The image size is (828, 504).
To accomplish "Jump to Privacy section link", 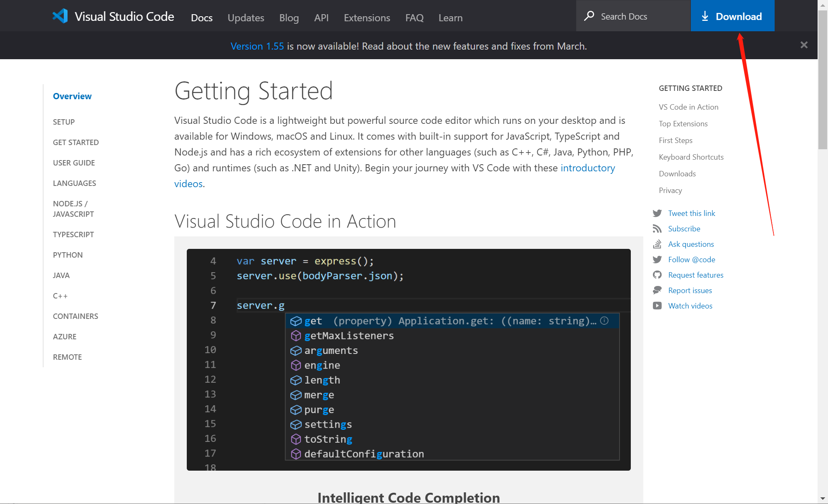I will 670,191.
